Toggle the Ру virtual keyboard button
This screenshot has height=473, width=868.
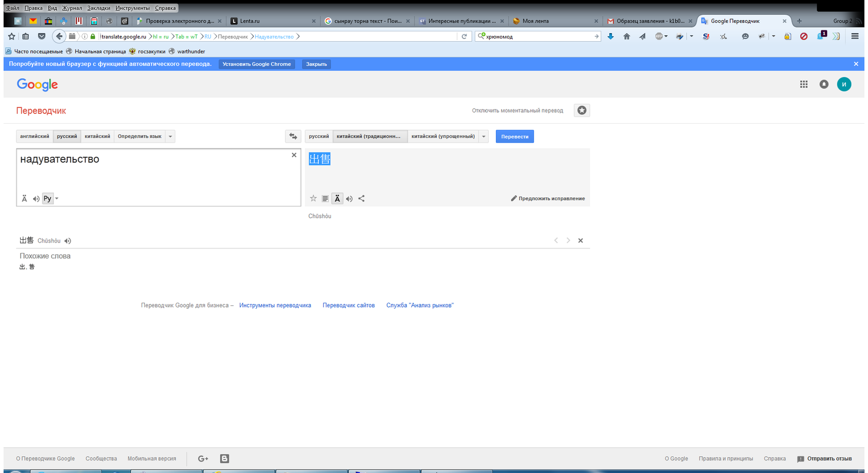click(x=48, y=199)
